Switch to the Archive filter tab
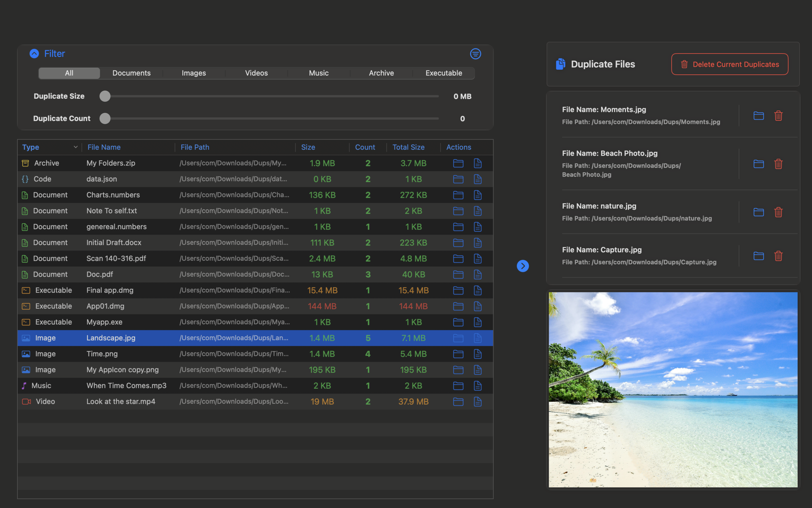The image size is (812, 508). click(x=381, y=73)
